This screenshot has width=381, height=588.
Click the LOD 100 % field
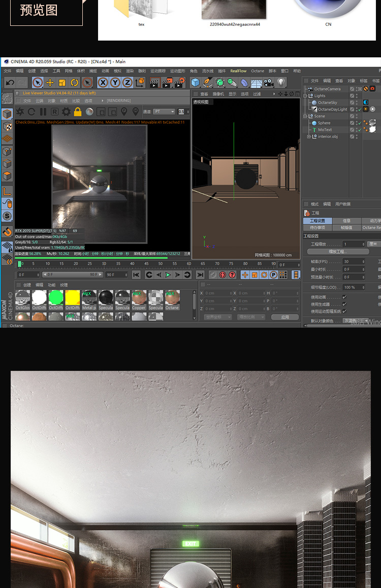(354, 287)
